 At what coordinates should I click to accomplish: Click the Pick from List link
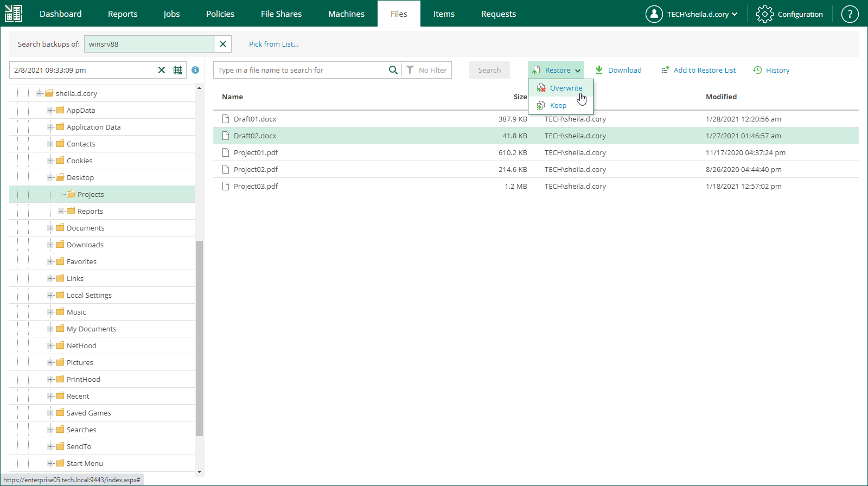(x=273, y=44)
